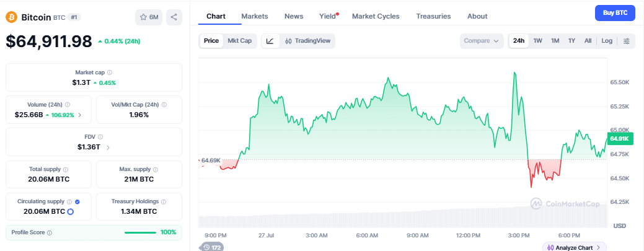Click the 1.34M BTC treasury holdings value

click(139, 211)
